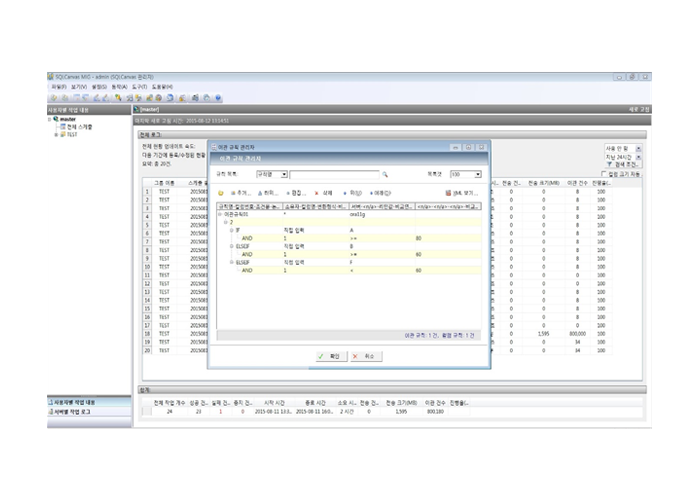Collapse the ELSEIF node with value F

point(232,262)
